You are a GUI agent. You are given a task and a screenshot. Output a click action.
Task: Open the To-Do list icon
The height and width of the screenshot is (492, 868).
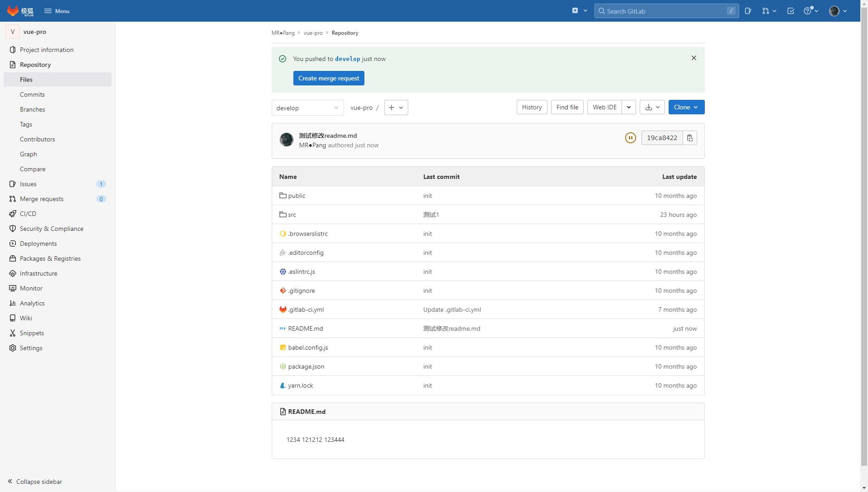pyautogui.click(x=790, y=11)
